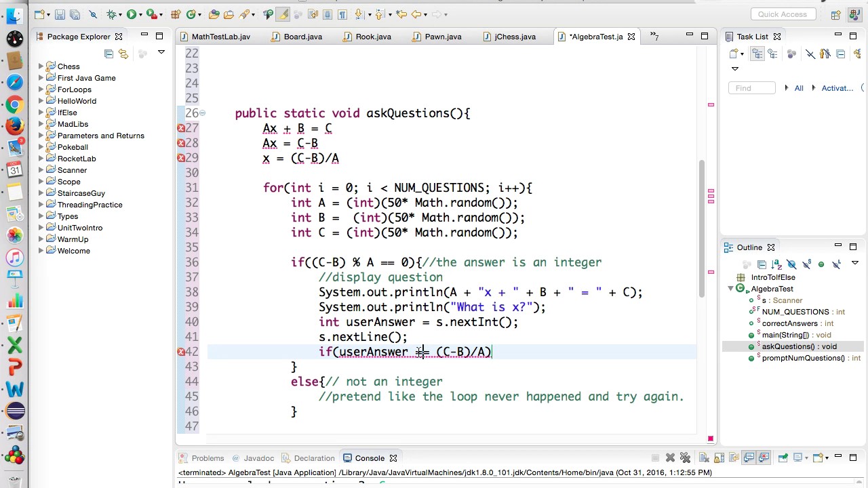Click the Quick Access search field
The width and height of the screenshot is (868, 488).
click(x=783, y=14)
